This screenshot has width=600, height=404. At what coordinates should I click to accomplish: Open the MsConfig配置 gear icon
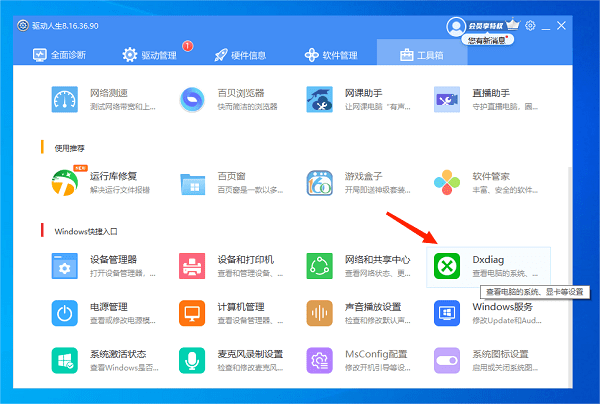coord(320,360)
